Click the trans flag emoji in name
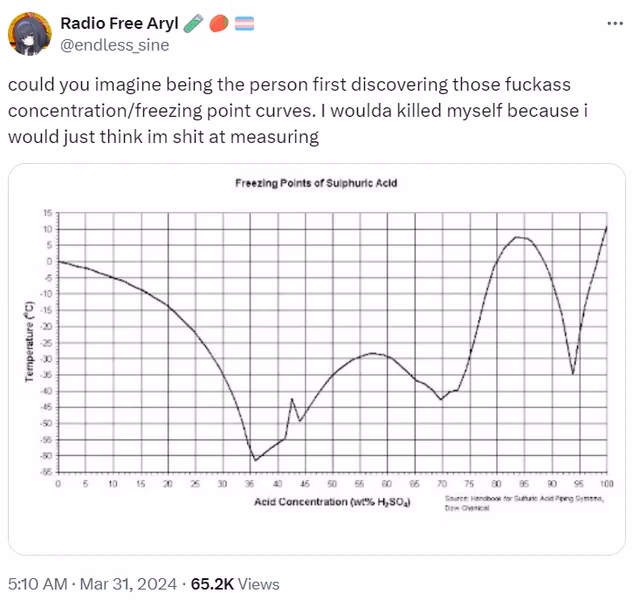640x607 pixels. 244,23
